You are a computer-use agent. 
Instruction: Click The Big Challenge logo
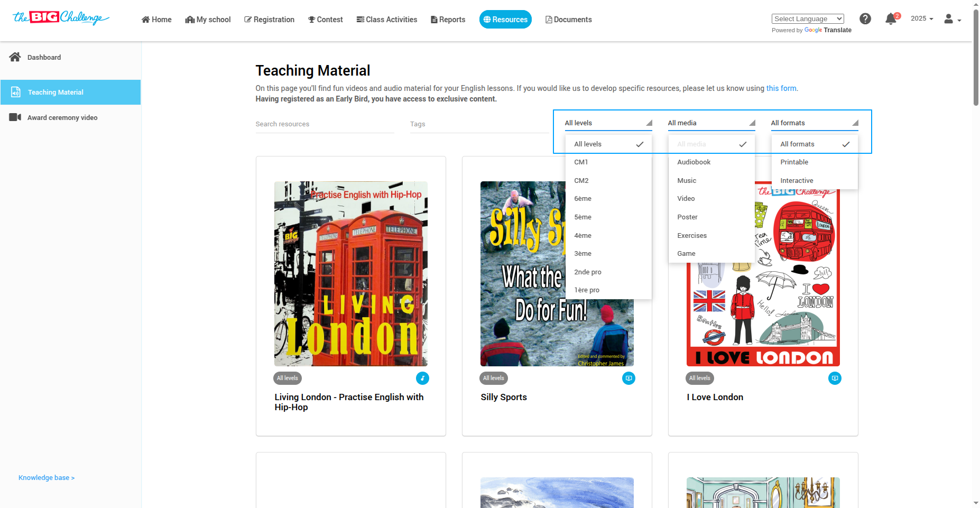pyautogui.click(x=61, y=18)
